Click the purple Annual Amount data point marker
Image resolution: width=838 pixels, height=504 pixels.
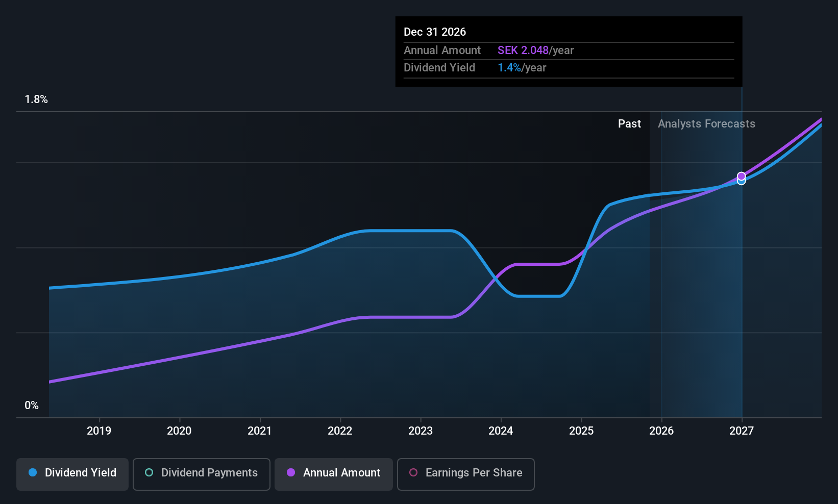click(x=741, y=176)
